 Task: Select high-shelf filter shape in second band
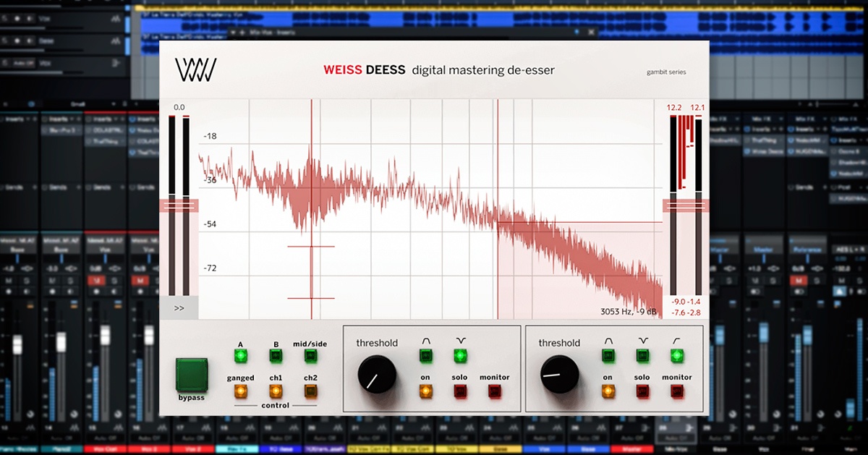tap(676, 355)
